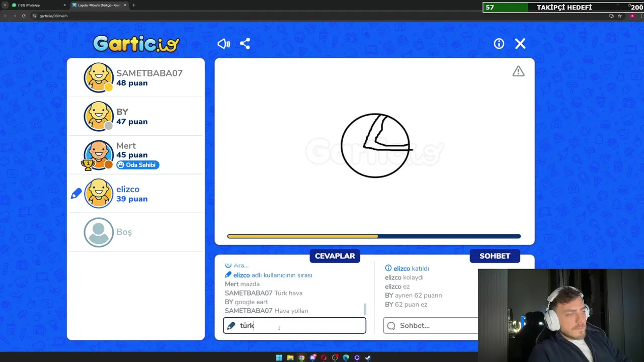The height and width of the screenshot is (362, 644).
Task: Open a new browser tab
Action: click(133, 5)
